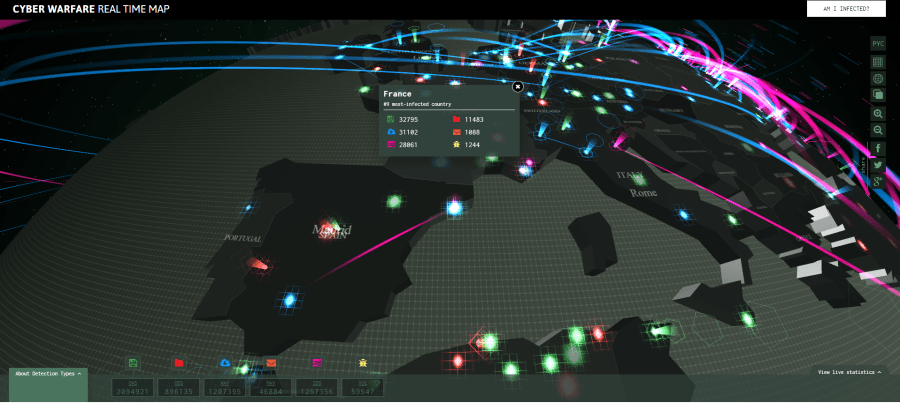Viewport: 900px width, 403px height.
Task: Click the overlapping squares sidebar icon
Action: (x=878, y=95)
